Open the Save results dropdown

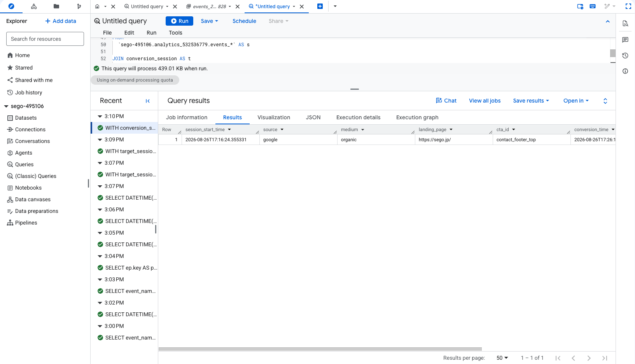click(531, 101)
